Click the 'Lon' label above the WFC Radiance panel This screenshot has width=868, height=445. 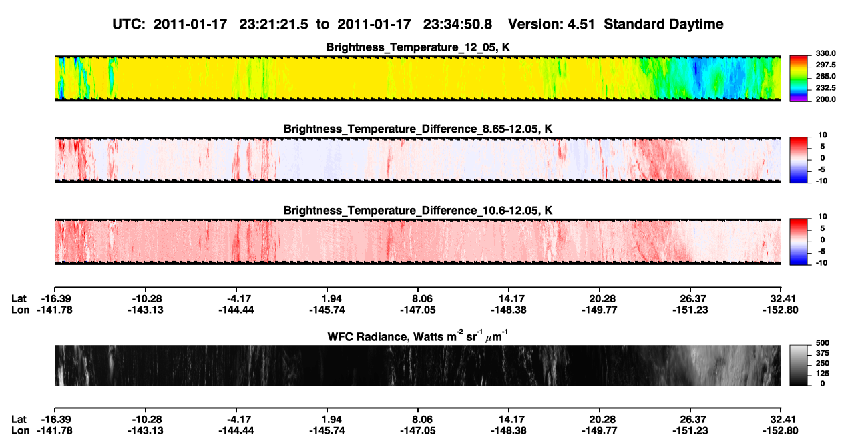[21, 310]
